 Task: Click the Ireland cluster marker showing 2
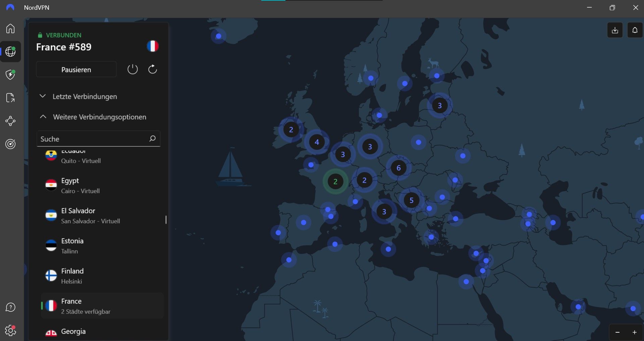[x=291, y=129]
